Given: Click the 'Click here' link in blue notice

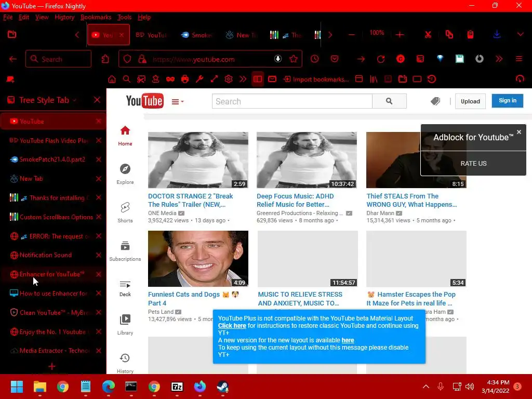Looking at the screenshot, I should [232, 326].
